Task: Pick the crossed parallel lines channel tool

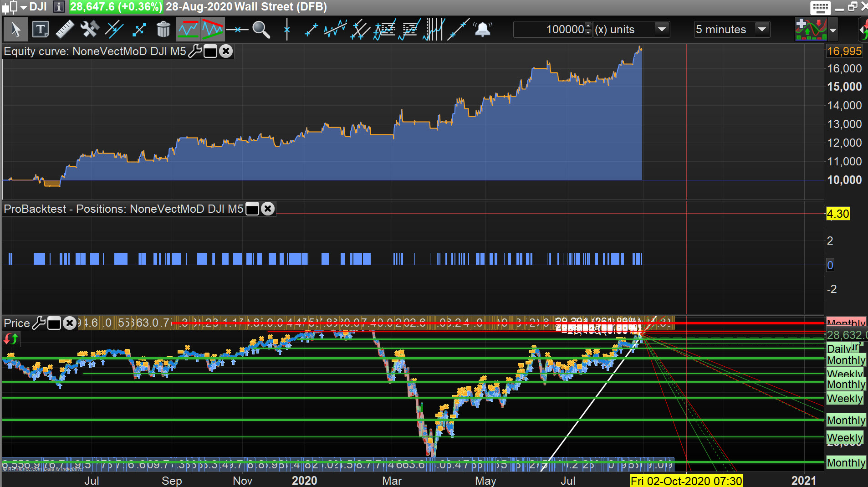Action: tap(360, 30)
